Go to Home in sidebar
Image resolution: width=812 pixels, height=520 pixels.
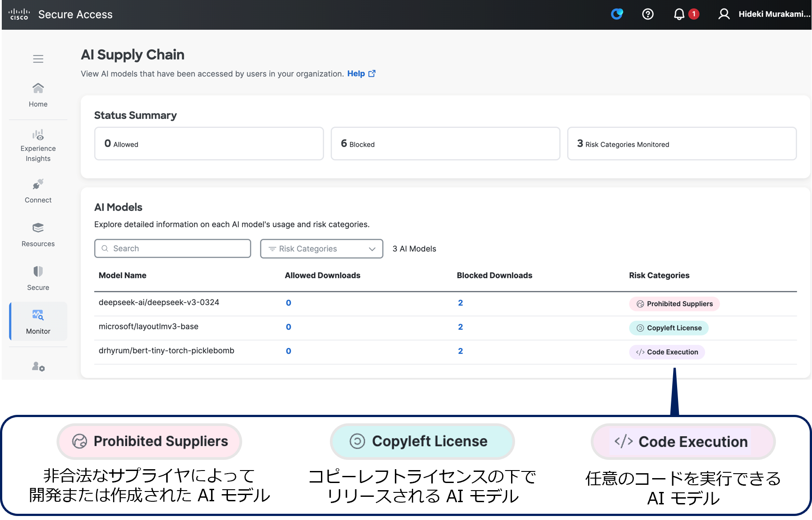(38, 95)
